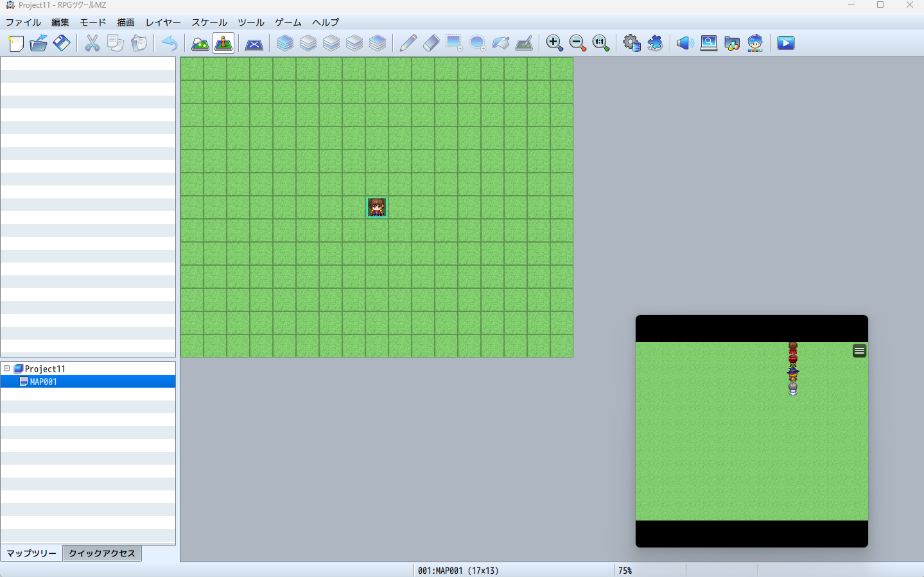
Task: Open the Database gear icon
Action: click(632, 43)
